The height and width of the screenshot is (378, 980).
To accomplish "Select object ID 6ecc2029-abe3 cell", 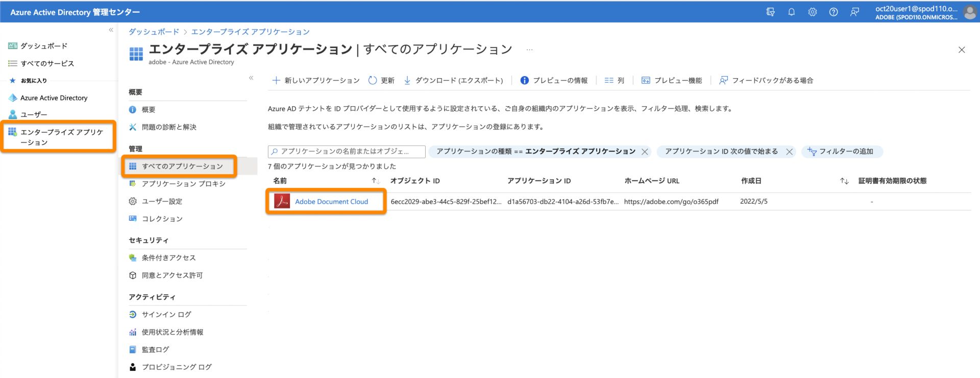I will pyautogui.click(x=446, y=202).
